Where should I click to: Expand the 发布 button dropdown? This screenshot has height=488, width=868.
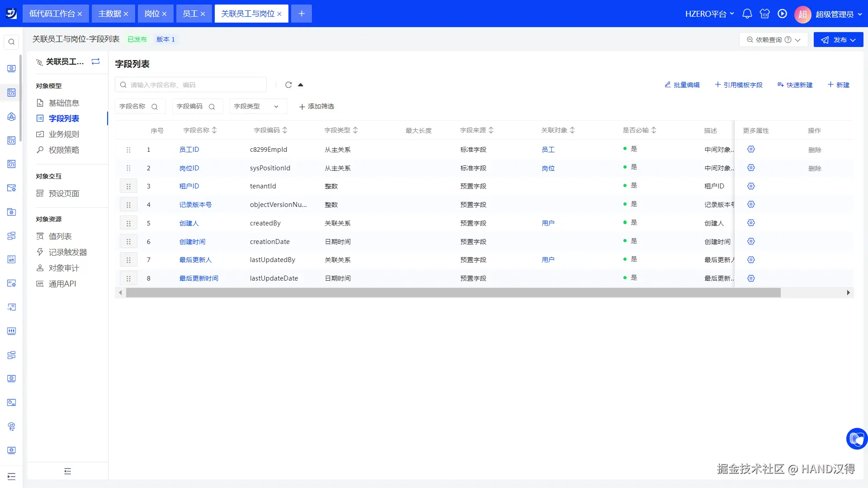853,40
